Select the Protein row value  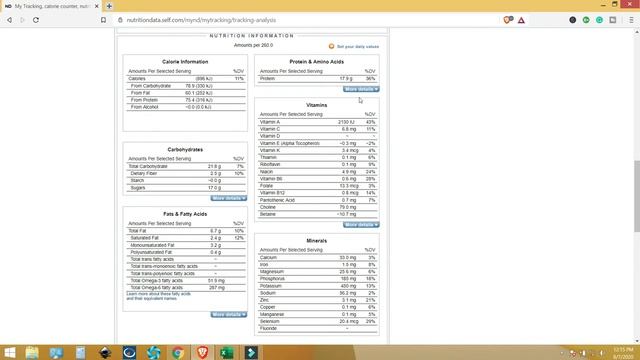click(346, 78)
